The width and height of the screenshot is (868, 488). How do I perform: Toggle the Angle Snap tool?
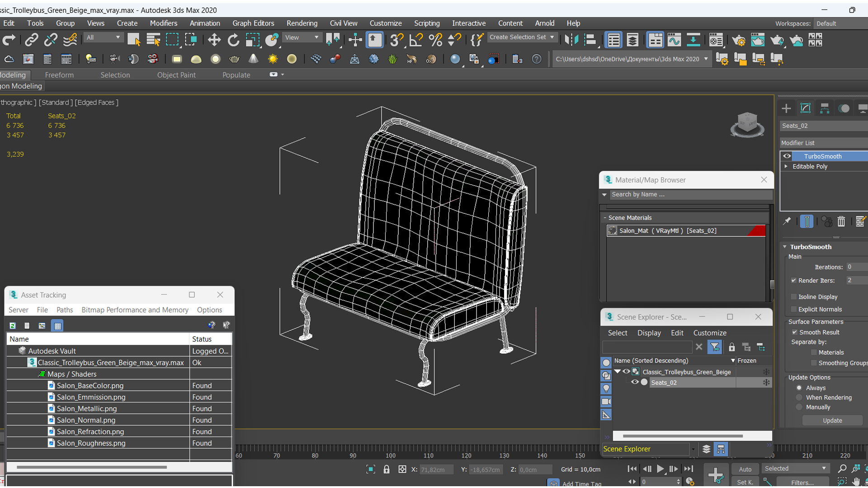415,40
